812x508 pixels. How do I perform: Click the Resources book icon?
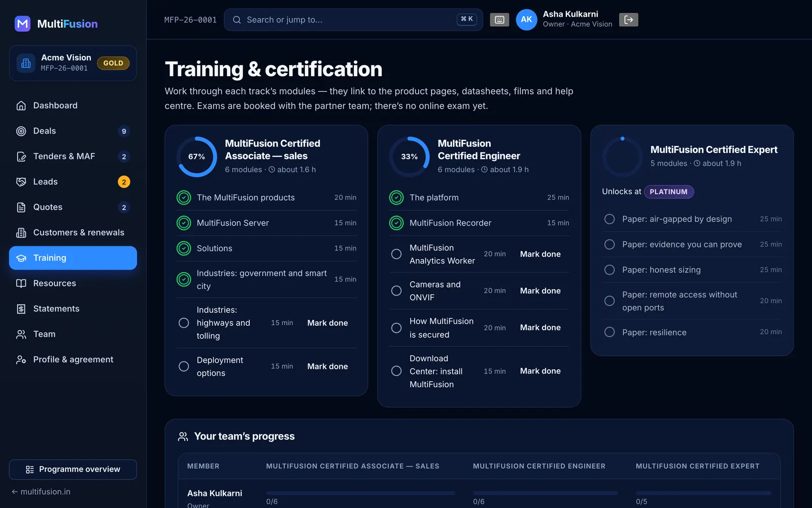[21, 283]
